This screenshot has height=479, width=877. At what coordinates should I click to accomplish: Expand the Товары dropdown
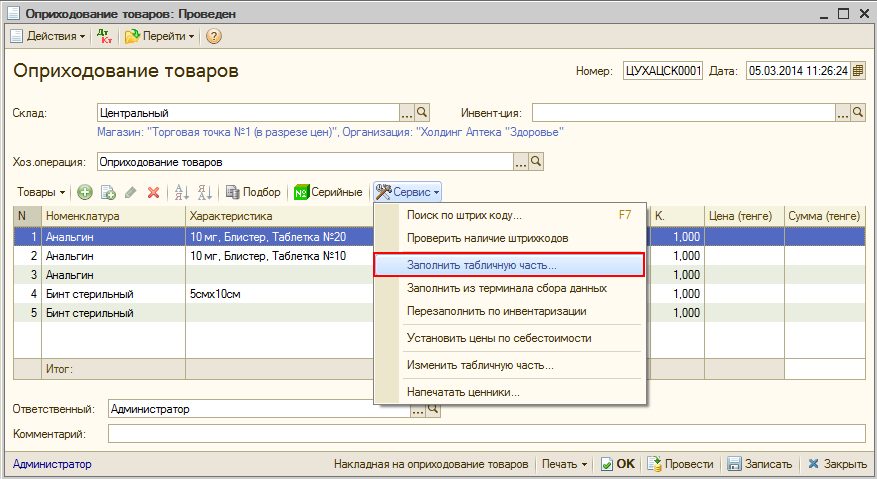42,192
